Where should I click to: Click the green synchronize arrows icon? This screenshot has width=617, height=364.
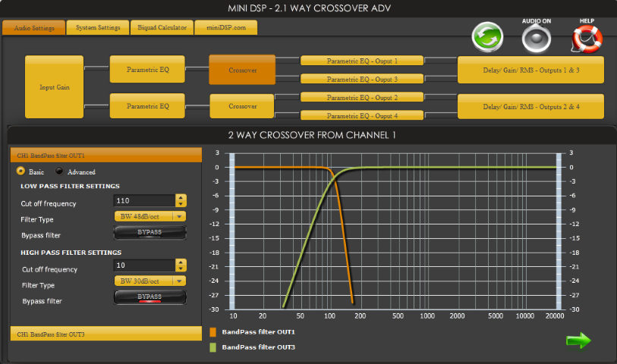tap(487, 37)
